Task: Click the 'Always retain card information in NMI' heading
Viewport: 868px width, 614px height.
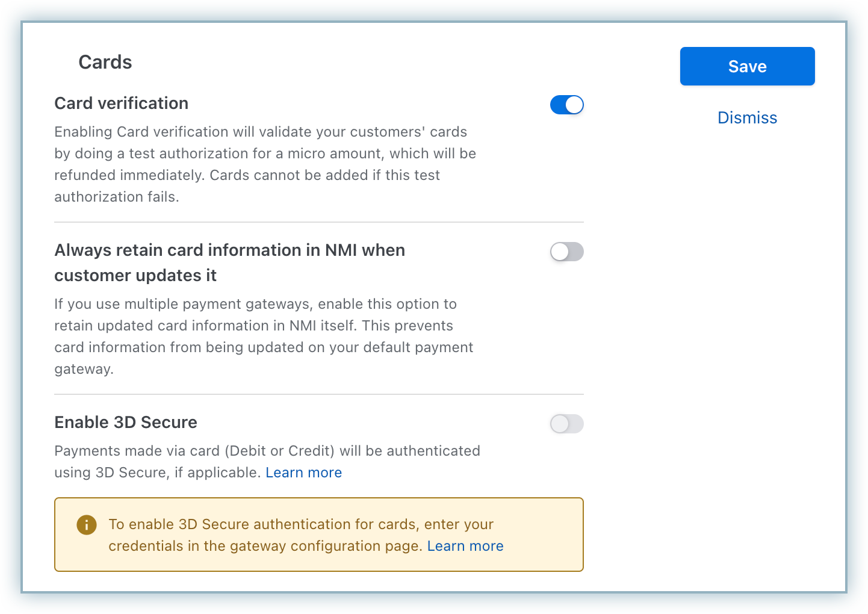Action: (229, 250)
